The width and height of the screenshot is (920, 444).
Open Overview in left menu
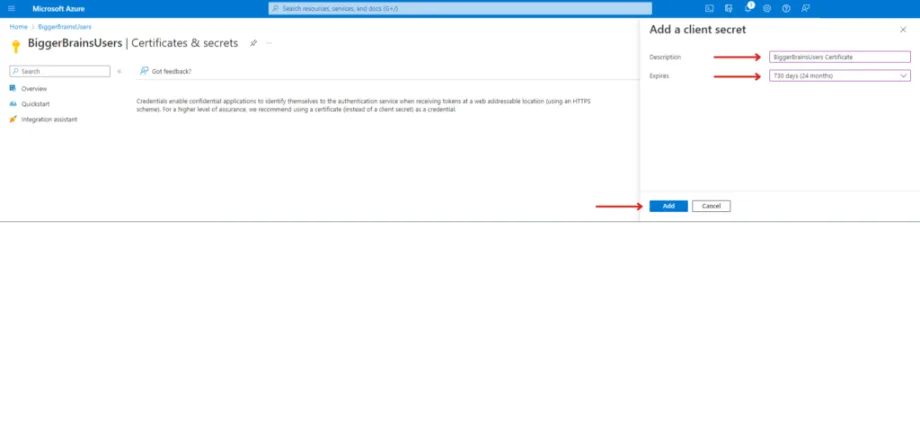click(x=34, y=89)
